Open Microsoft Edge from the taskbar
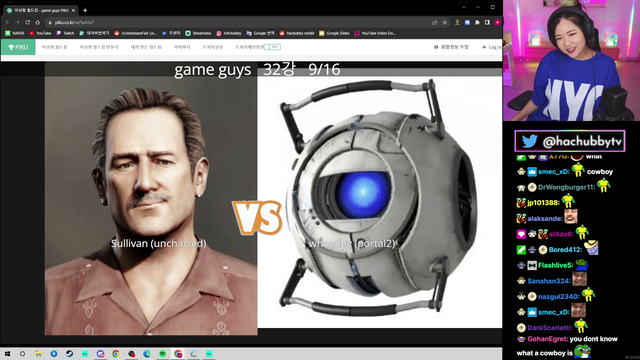The image size is (640, 360). point(147,354)
